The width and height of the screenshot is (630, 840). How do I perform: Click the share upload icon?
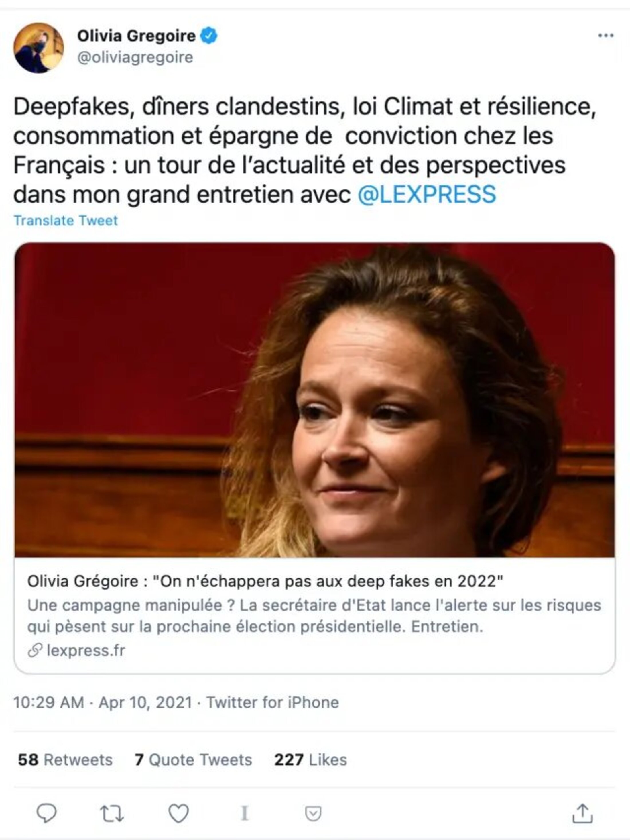click(x=582, y=813)
